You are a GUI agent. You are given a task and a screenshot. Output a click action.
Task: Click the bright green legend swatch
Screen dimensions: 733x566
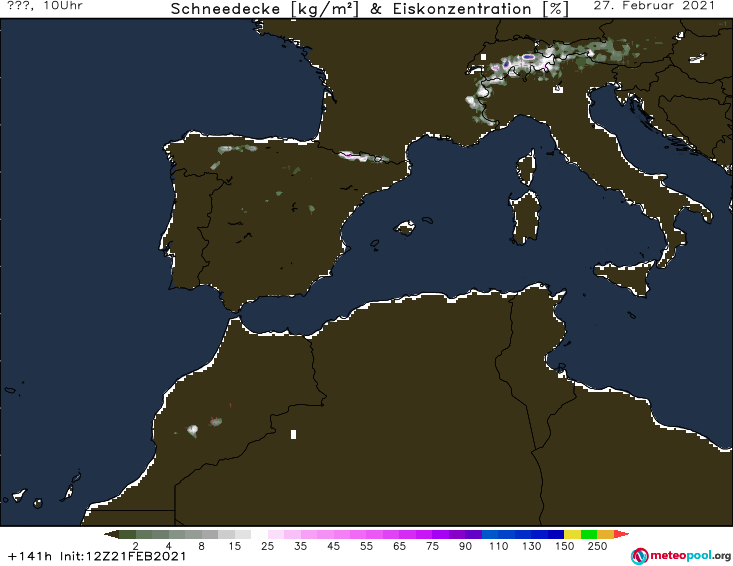click(589, 534)
